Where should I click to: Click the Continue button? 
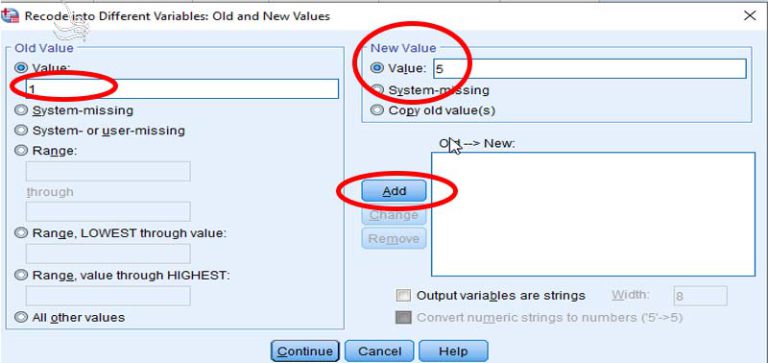pyautogui.click(x=305, y=351)
